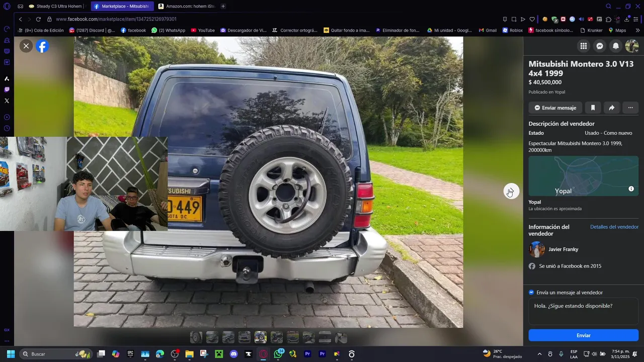
Task: Take a snapshot with the toolbar snapshot icon
Action: (x=514, y=19)
